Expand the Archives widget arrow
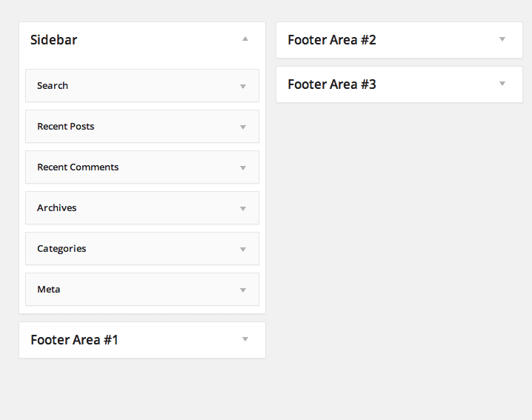Viewport: 532px width, 420px height. click(x=242, y=208)
